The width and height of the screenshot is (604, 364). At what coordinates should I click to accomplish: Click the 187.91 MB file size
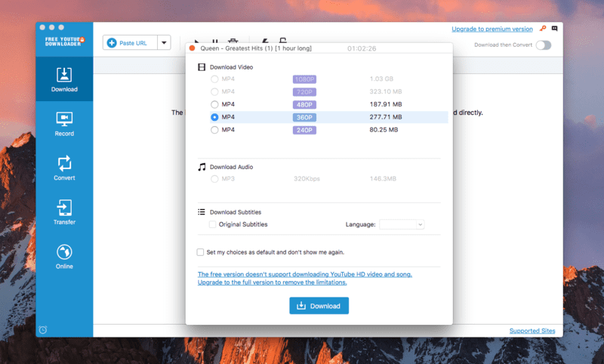point(386,104)
